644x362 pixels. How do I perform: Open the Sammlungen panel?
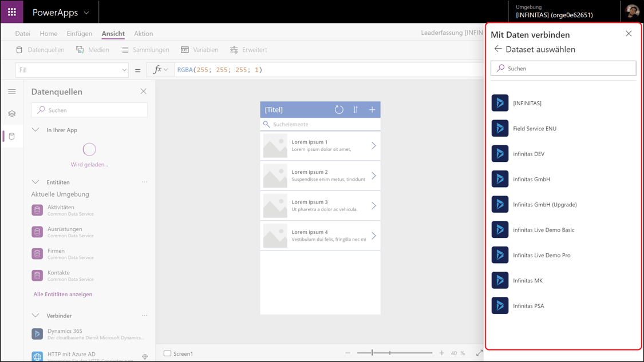pyautogui.click(x=147, y=49)
